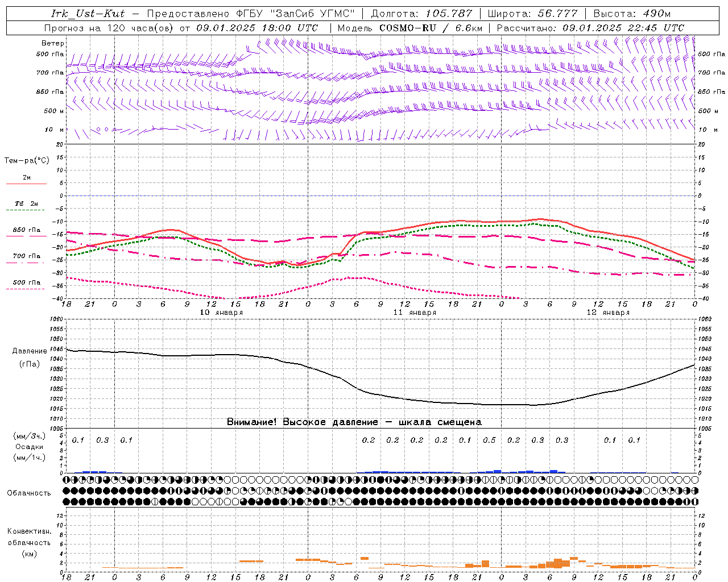Click the station title "Irk_Ust-Kut"
Screen dimensions: 728x582
pos(88,14)
